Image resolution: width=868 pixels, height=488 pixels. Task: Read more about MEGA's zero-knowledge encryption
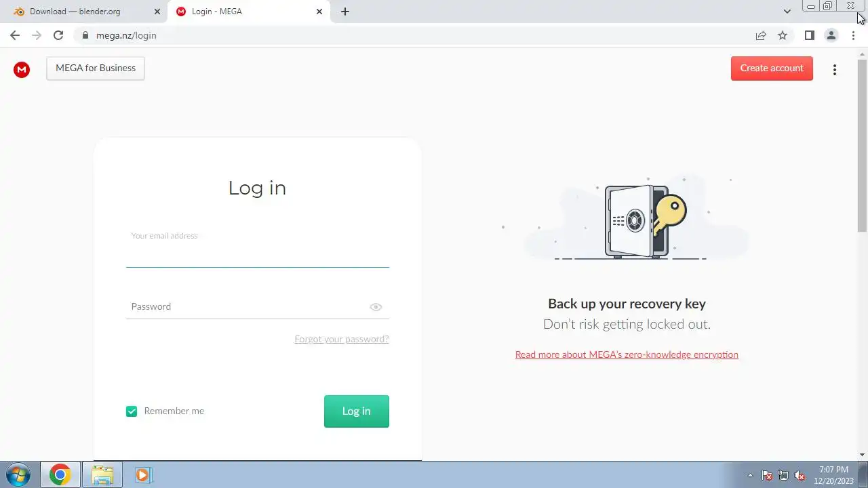pos(627,354)
